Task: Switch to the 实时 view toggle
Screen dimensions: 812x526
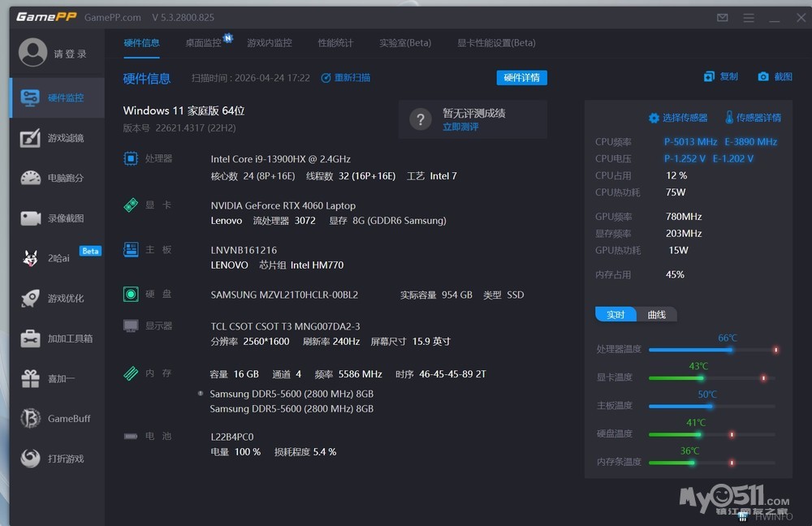Action: 616,314
